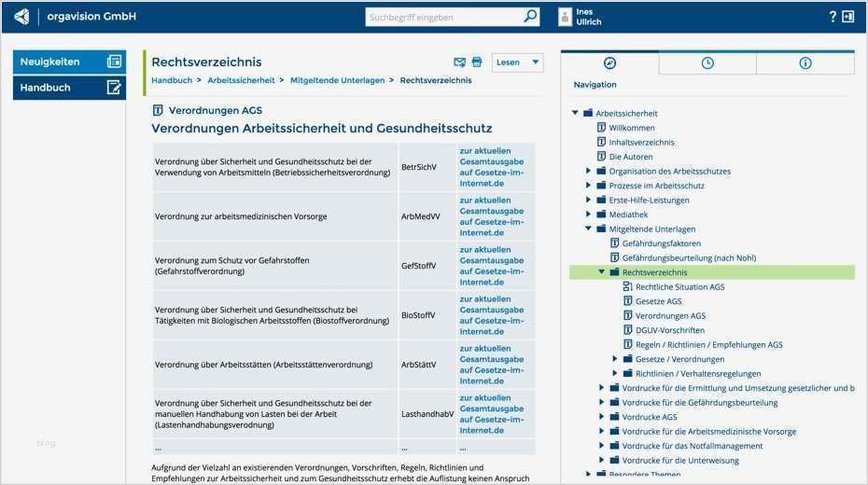Select DGUV-Vorschriften tree entry
868x485 pixels.
pyautogui.click(x=670, y=330)
